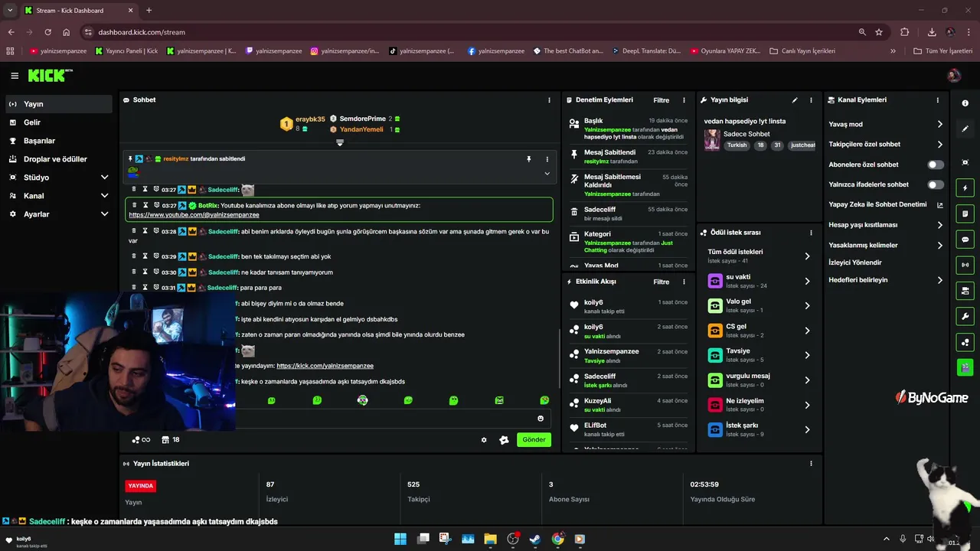Open Denetim Eylemleri options menu
980x551 pixels.
tap(684, 100)
